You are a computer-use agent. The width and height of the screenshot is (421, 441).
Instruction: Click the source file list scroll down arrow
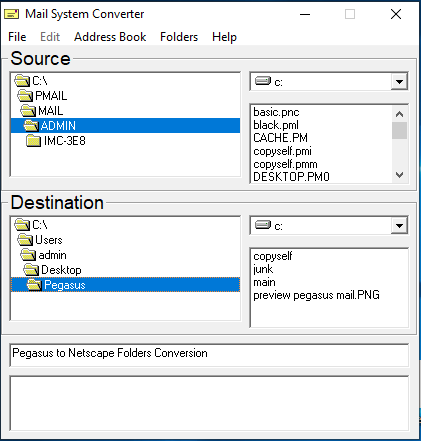click(x=399, y=175)
